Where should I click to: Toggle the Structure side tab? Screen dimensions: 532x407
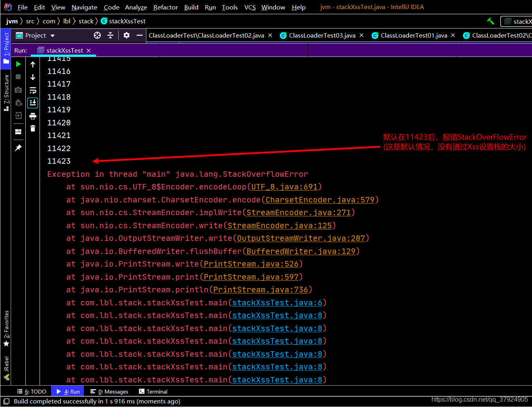(x=6, y=93)
